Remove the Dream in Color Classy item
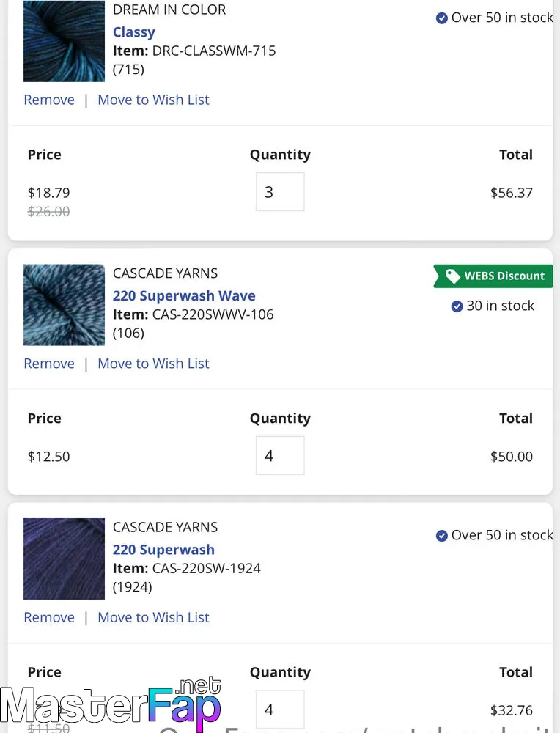 (49, 100)
